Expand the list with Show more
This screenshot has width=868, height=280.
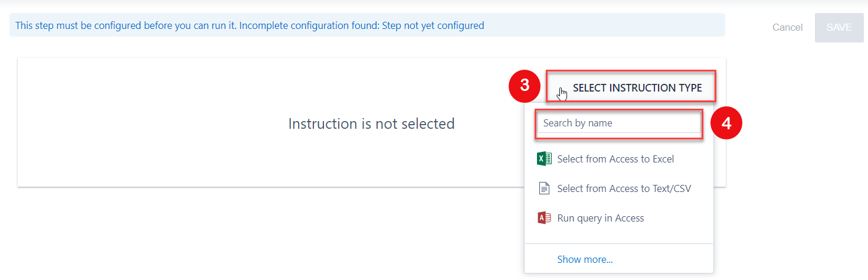[585, 259]
